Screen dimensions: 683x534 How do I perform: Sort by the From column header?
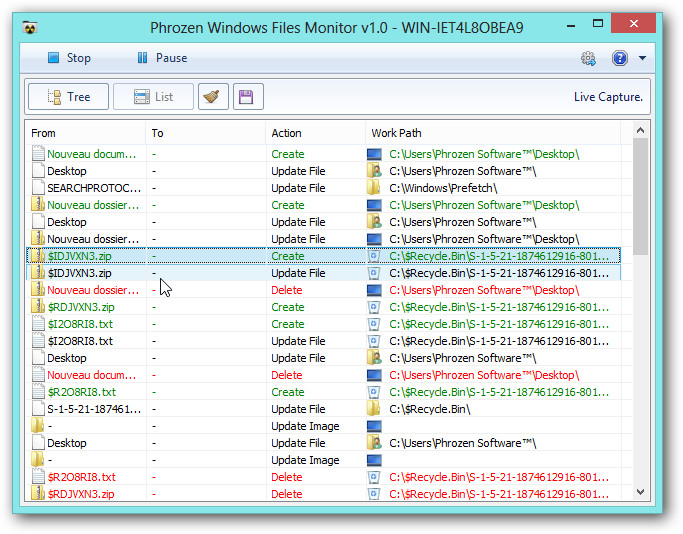(85, 133)
